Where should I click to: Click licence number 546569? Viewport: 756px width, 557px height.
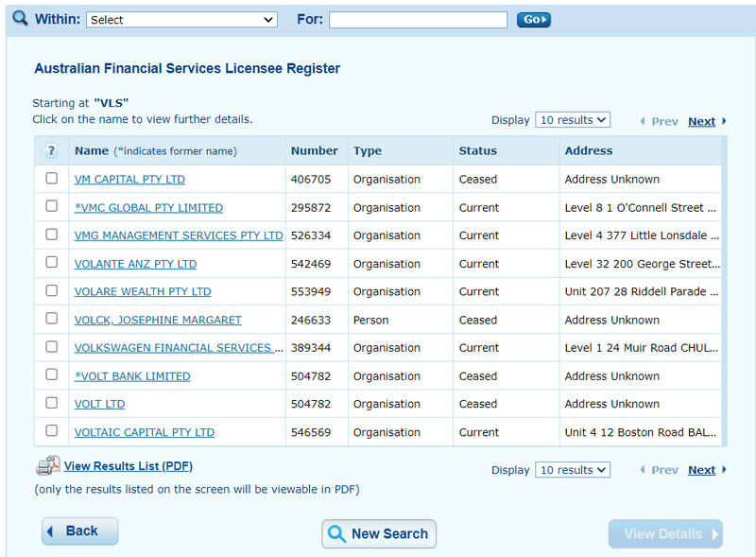click(311, 432)
